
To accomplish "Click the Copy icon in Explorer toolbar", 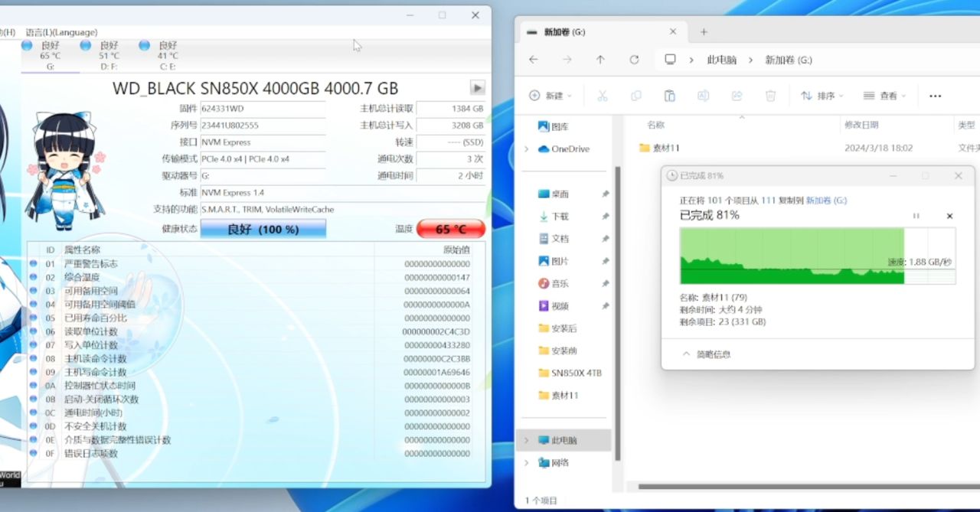I will [636, 96].
